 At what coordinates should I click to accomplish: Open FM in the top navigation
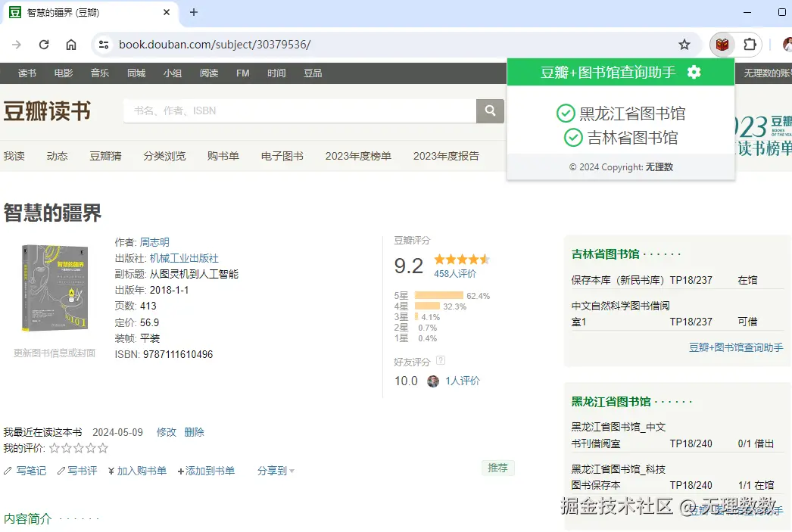coord(242,73)
